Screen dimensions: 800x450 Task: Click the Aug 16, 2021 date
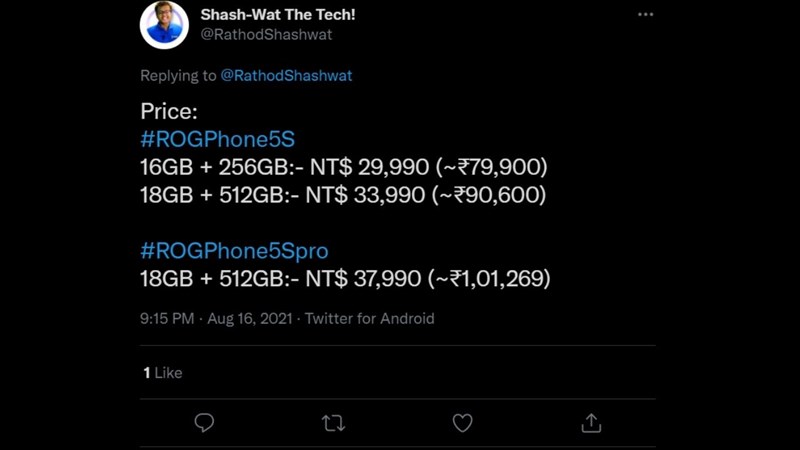[251, 319]
